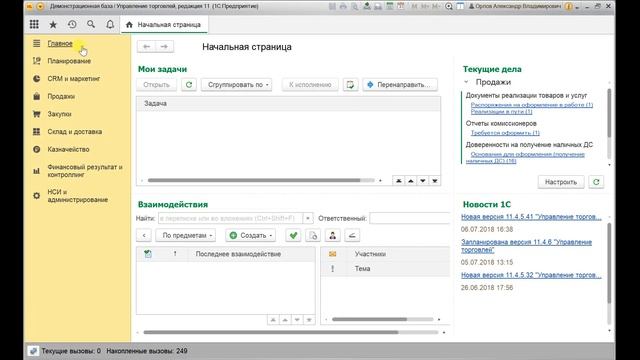Open notifications bell icon
The width and height of the screenshot is (640, 360).
[110, 24]
